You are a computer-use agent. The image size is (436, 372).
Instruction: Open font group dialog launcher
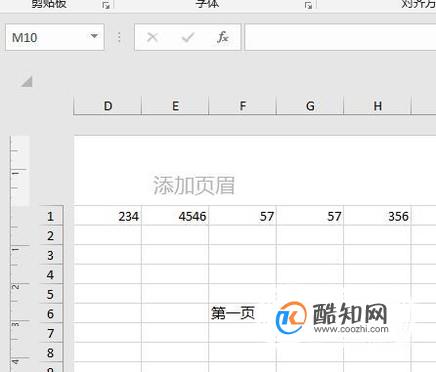(x=308, y=5)
